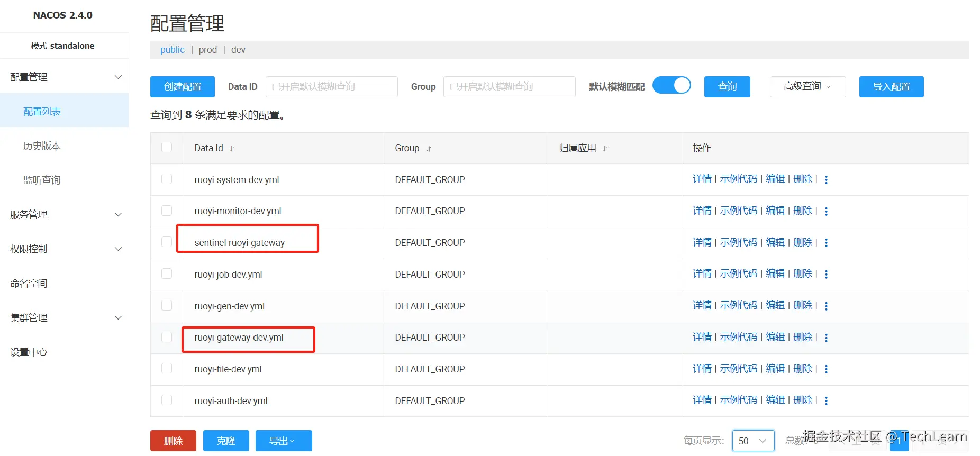Switch to the dev namespace tab
980x456 pixels.
[x=238, y=50]
